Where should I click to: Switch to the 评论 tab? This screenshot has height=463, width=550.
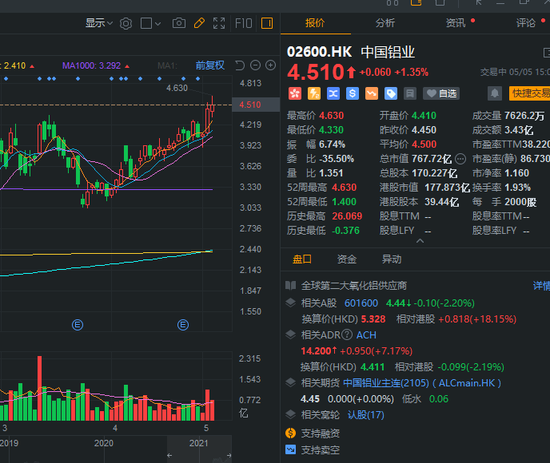[526, 23]
